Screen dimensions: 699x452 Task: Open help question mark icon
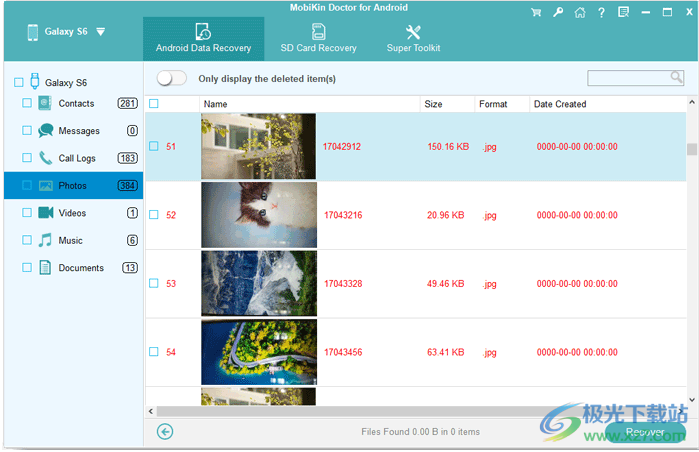pyautogui.click(x=601, y=12)
